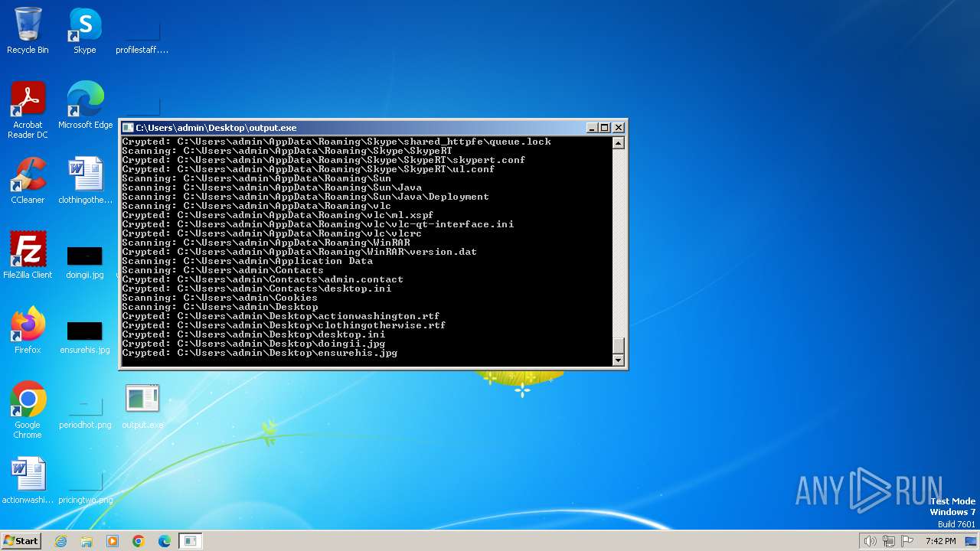Open Acrobat Reader DC shortcut

(x=28, y=110)
